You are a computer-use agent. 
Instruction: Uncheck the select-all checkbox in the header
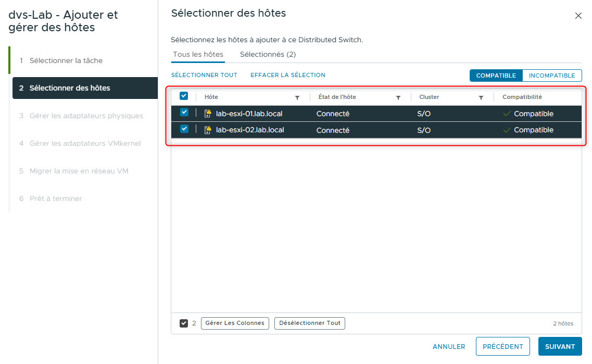click(184, 96)
